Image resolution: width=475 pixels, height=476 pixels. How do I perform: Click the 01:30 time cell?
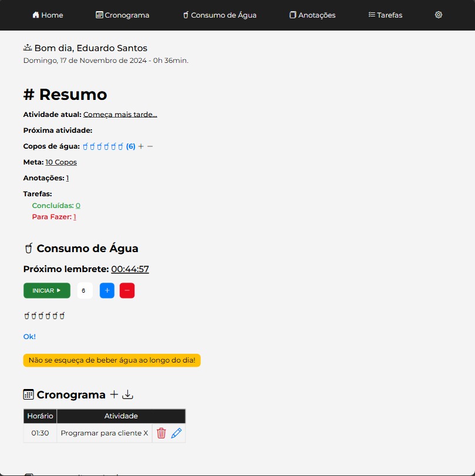pos(40,433)
